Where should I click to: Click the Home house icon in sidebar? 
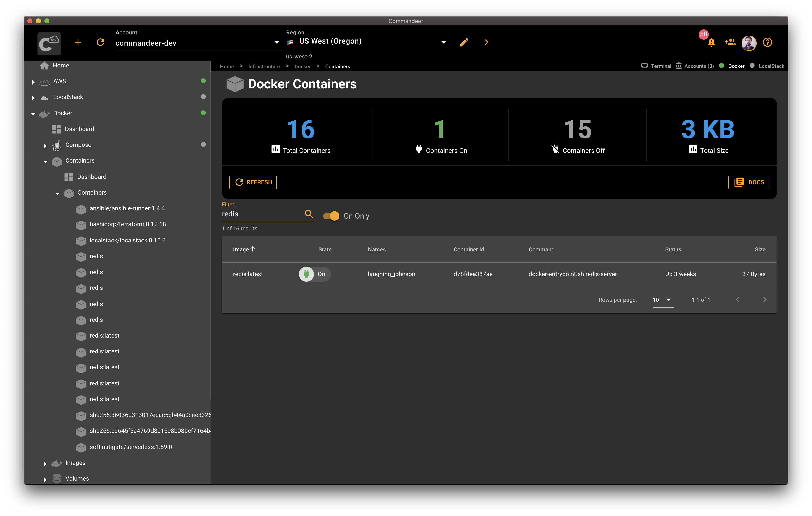point(44,66)
